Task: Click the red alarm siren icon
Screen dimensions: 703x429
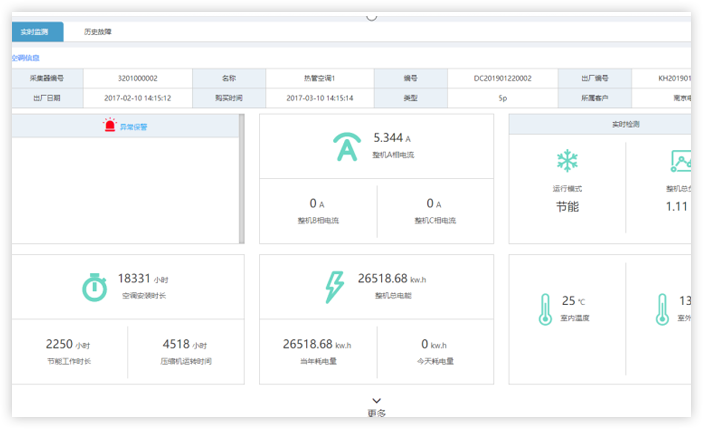Action: [x=109, y=126]
